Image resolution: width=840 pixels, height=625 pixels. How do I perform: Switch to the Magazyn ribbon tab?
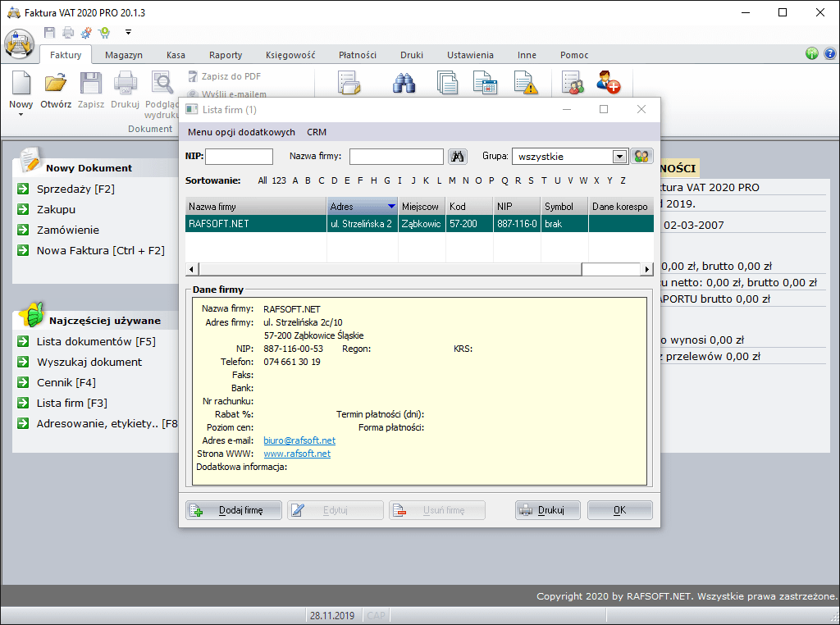coord(124,55)
